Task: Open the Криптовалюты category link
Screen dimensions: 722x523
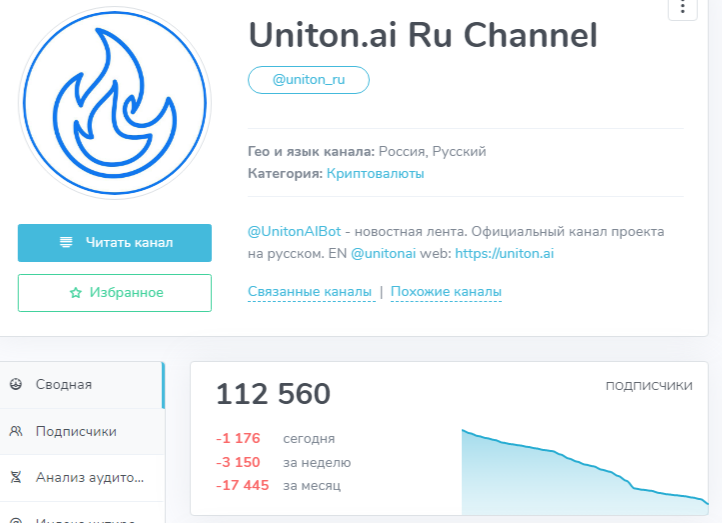Action: pos(375,174)
